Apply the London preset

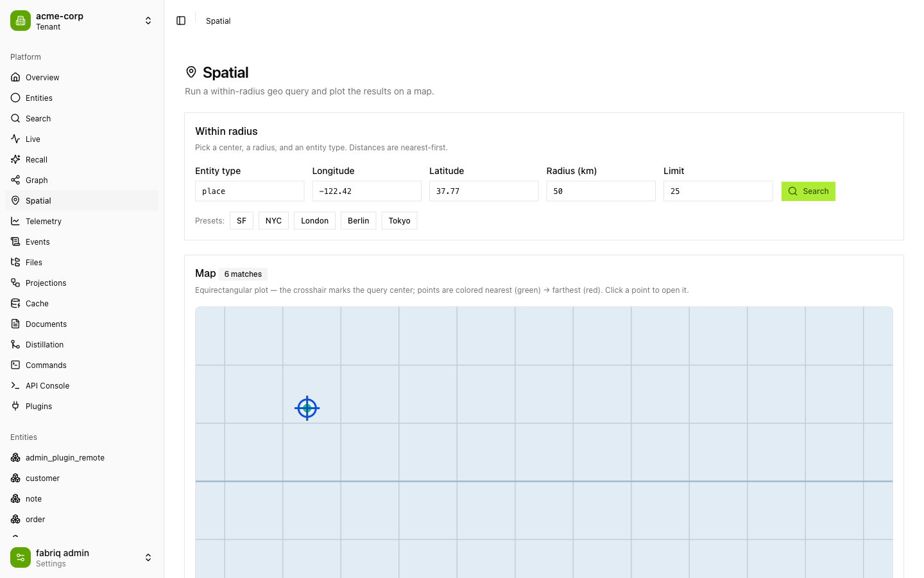tap(314, 220)
